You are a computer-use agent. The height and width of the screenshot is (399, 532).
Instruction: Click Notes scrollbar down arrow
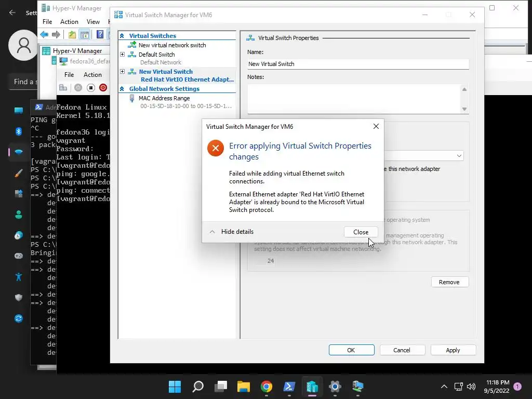464,109
